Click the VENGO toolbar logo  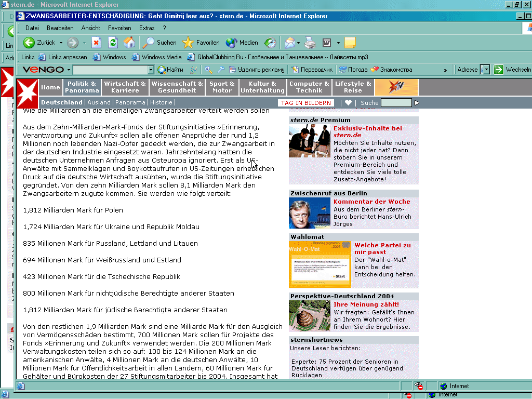(x=43, y=70)
